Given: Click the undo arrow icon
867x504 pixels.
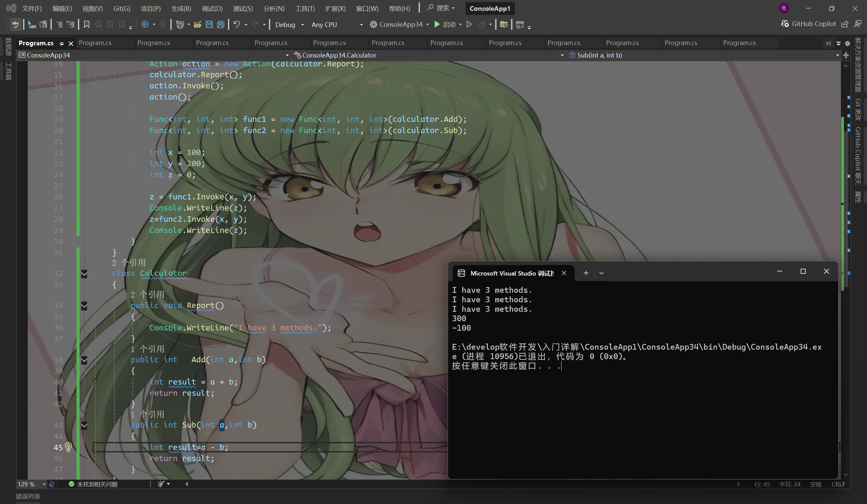Looking at the screenshot, I should pyautogui.click(x=237, y=24).
